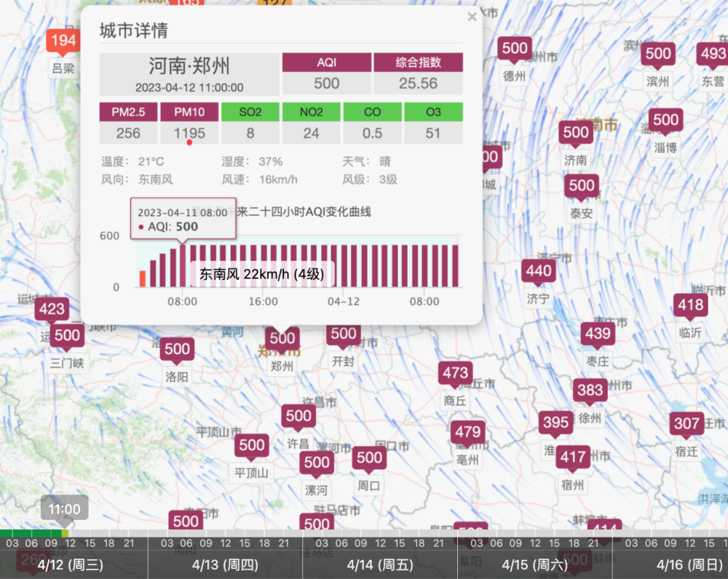This screenshot has width=728, height=579.
Task: Click the 500 marker above 泰安
Action: [582, 185]
